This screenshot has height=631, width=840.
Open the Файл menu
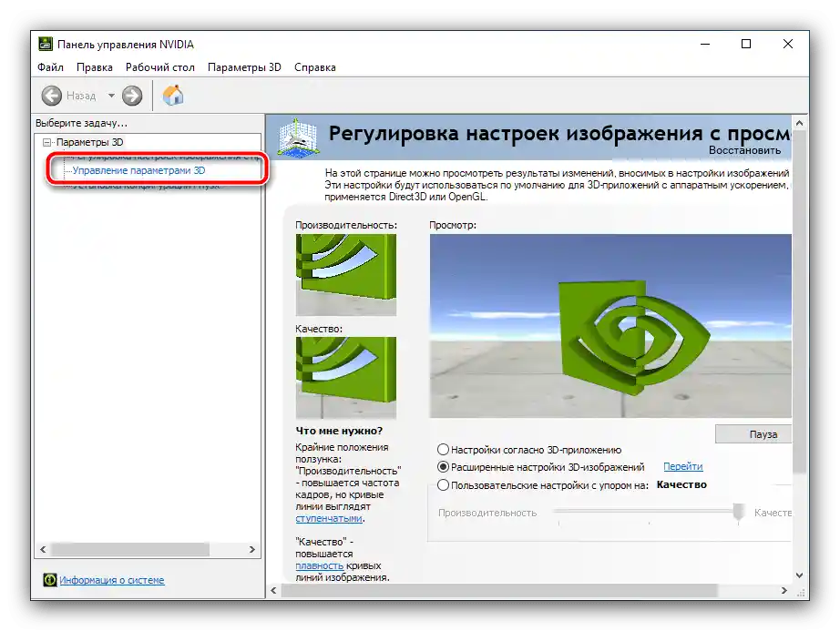50,67
